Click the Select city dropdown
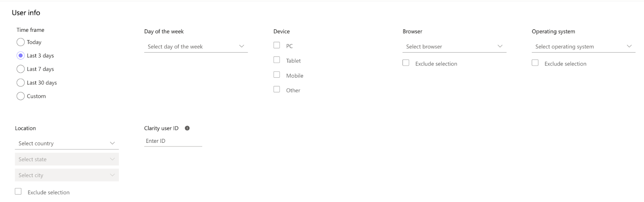 click(67, 175)
